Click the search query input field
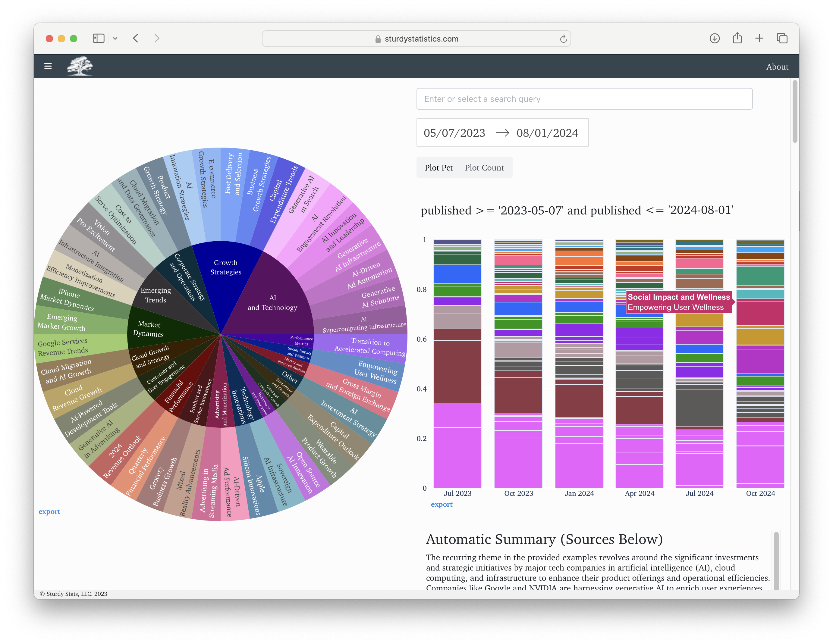 [584, 99]
